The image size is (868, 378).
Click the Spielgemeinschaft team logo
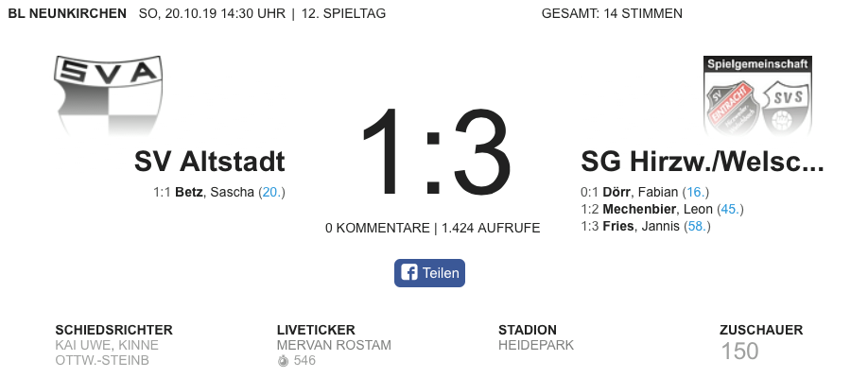pyautogui.click(x=757, y=95)
